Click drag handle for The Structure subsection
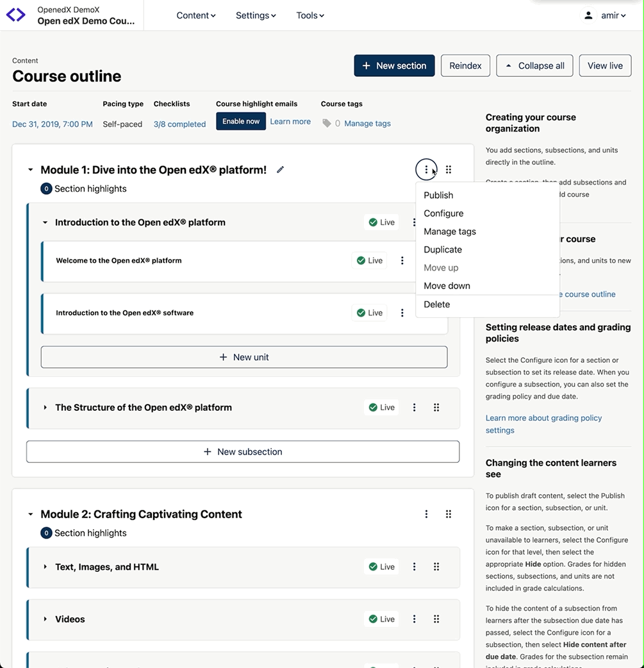This screenshot has width=644, height=668. [436, 408]
